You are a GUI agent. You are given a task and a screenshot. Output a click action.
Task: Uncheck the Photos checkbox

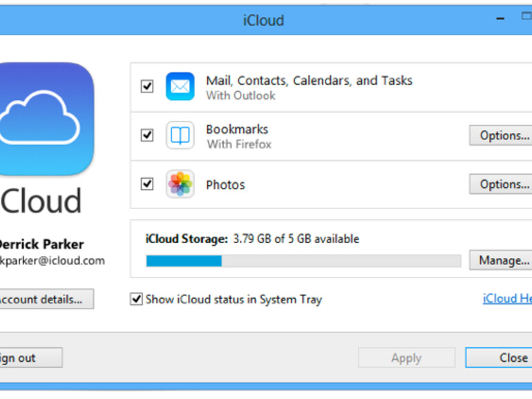coord(147,184)
